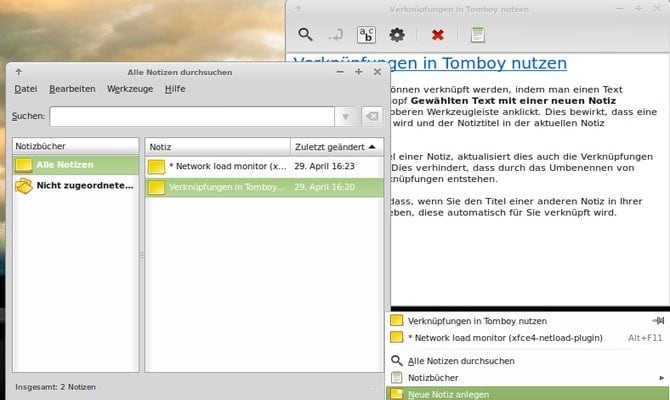Choose 'Alle Notizen durchsuchen' in popup menu
The width and height of the screenshot is (670, 400).
[x=527, y=361]
